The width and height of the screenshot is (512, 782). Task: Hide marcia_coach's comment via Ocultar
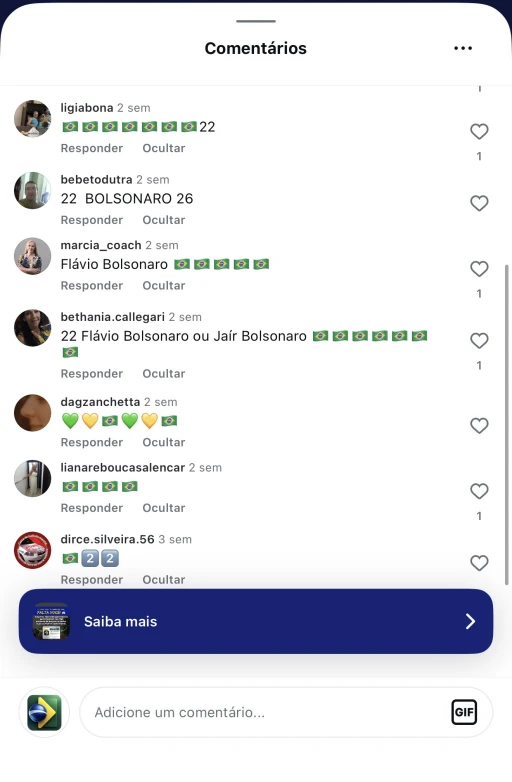[x=164, y=286]
